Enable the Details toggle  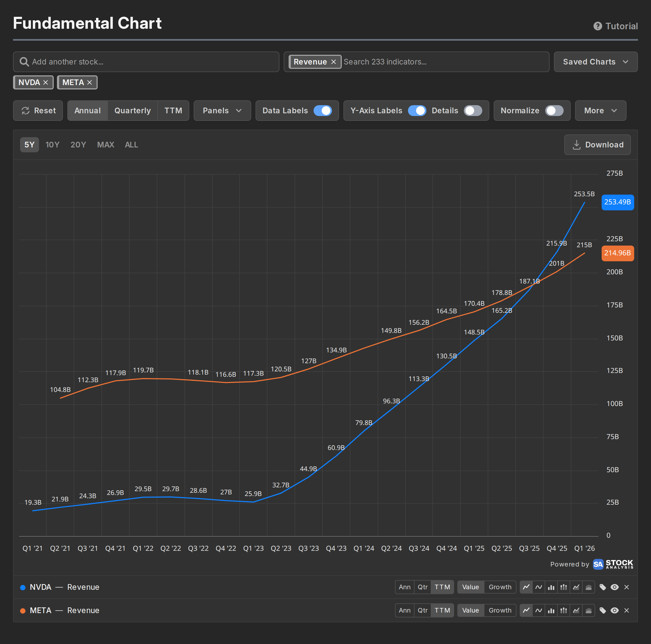[473, 111]
